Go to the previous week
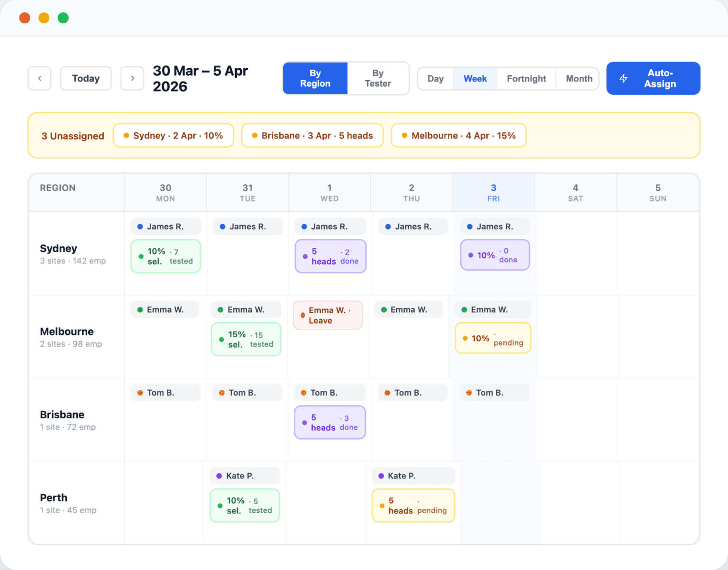The image size is (728, 570). tap(39, 78)
